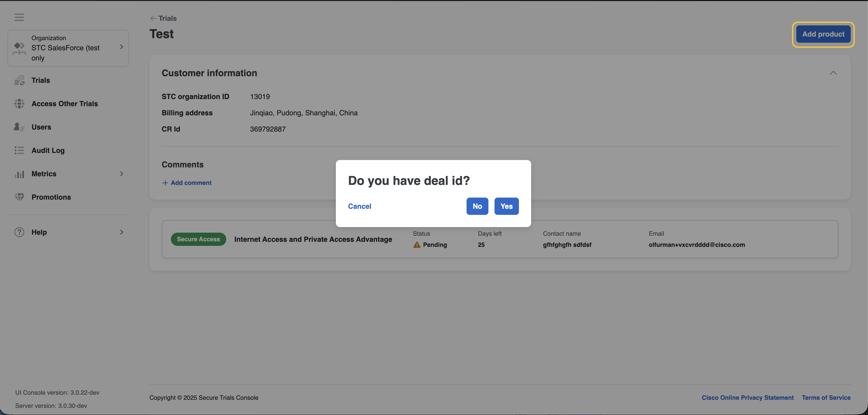Click the Promotions diamond icon
Image resolution: width=868 pixels, height=415 pixels.
tap(19, 197)
